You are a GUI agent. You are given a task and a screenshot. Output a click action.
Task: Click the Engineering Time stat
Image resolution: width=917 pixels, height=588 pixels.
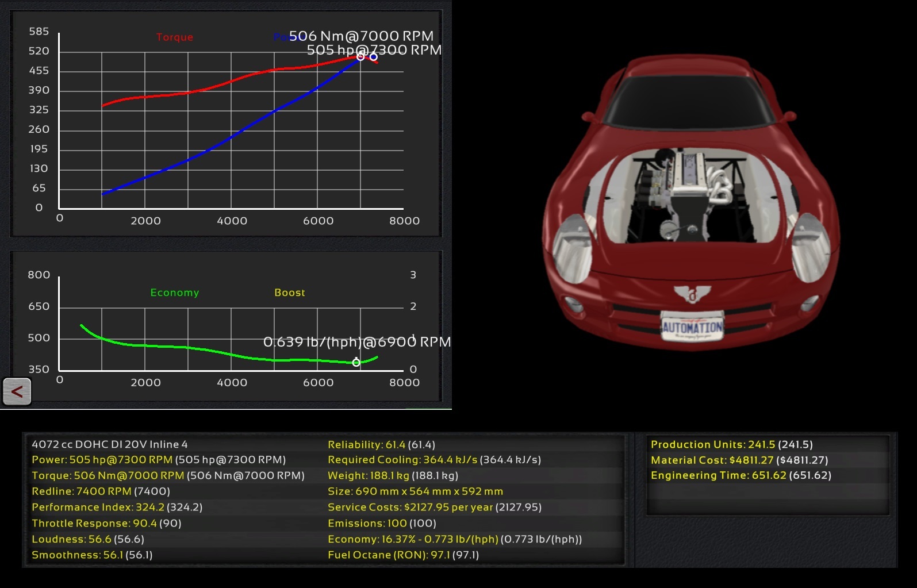pos(740,475)
